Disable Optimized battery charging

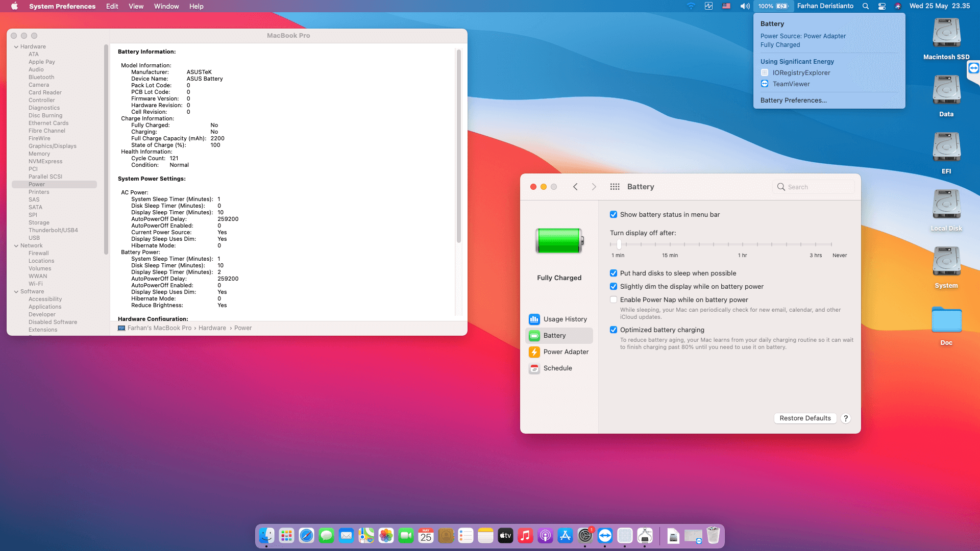(x=614, y=330)
